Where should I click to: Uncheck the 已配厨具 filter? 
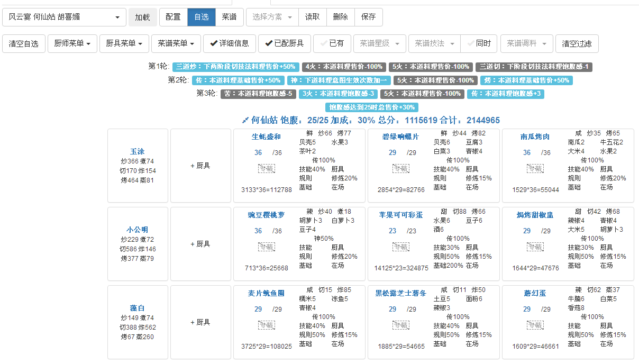coord(285,43)
